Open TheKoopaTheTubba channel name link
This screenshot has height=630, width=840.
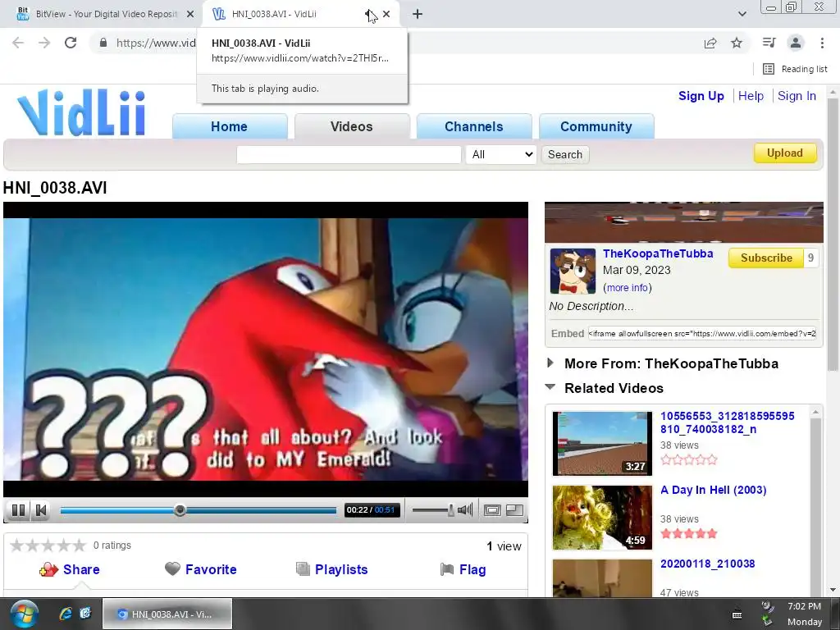coord(658,253)
